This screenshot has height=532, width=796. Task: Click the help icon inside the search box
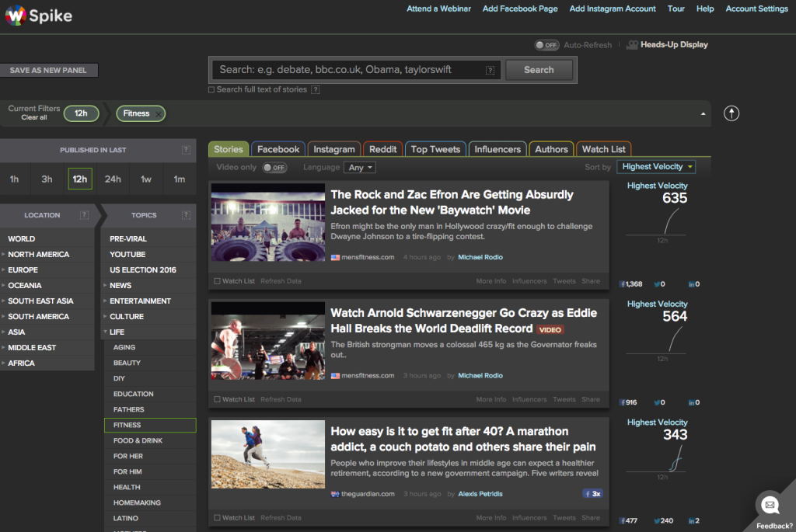pos(490,70)
